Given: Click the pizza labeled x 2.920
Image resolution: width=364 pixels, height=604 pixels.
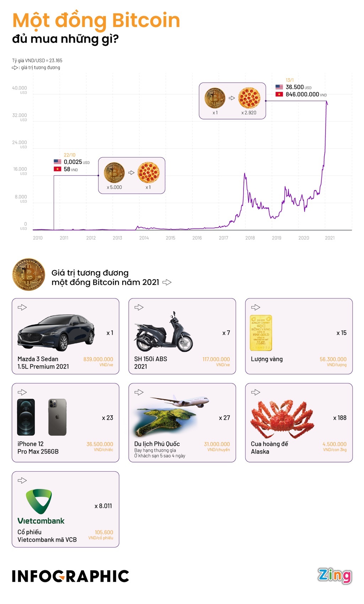Looking at the screenshot, I should (249, 98).
